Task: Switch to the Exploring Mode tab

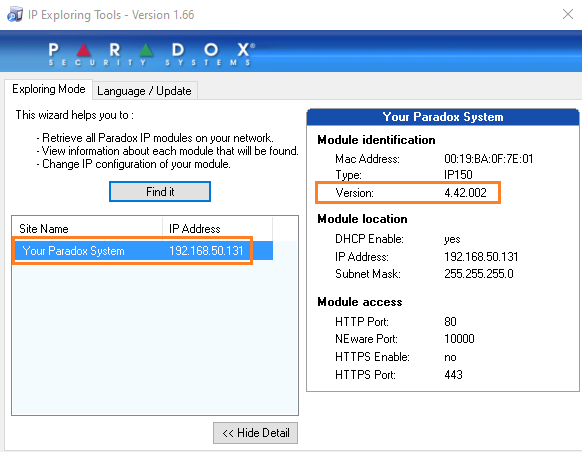Action: 49,89
